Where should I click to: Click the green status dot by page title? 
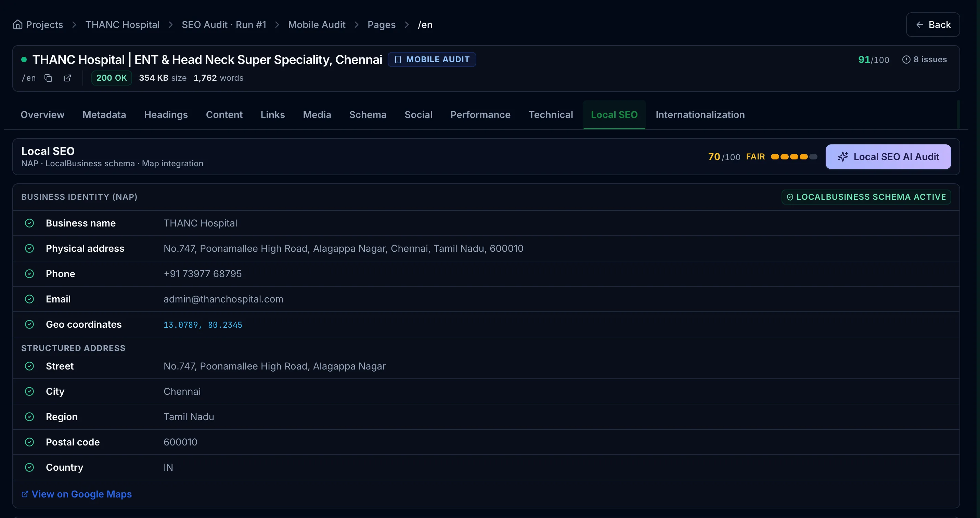click(x=24, y=59)
